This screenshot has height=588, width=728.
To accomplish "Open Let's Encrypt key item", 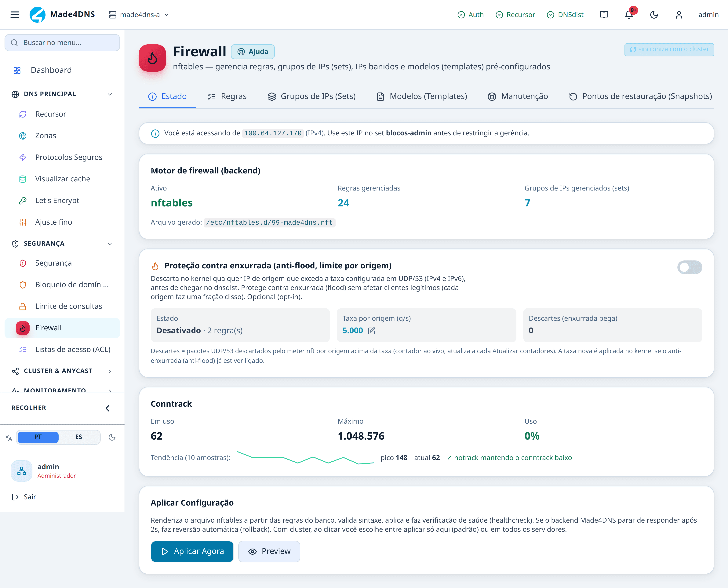I will 62,201.
